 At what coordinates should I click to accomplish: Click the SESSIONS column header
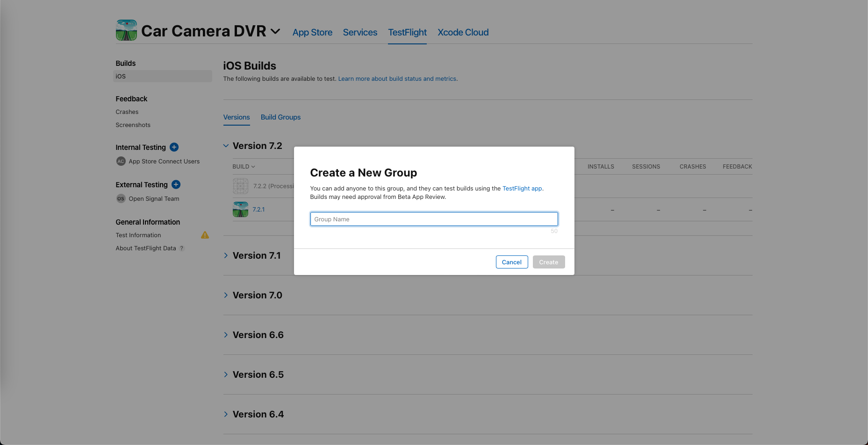646,167
